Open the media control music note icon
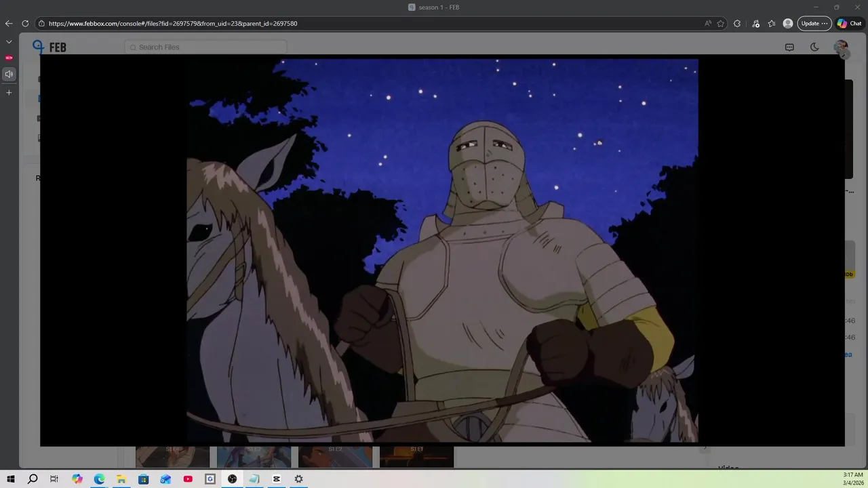This screenshot has height=488, width=868. (755, 23)
